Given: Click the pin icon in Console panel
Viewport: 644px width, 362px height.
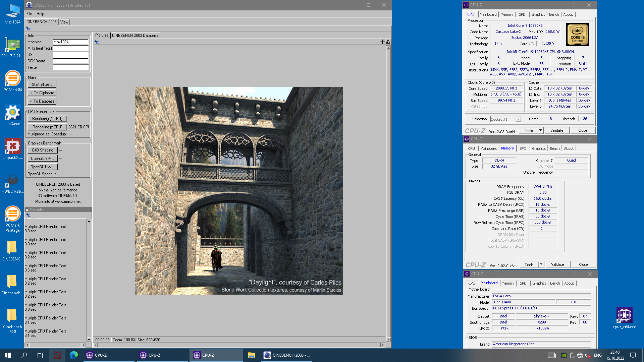Looking at the screenshot, I should pos(28,215).
